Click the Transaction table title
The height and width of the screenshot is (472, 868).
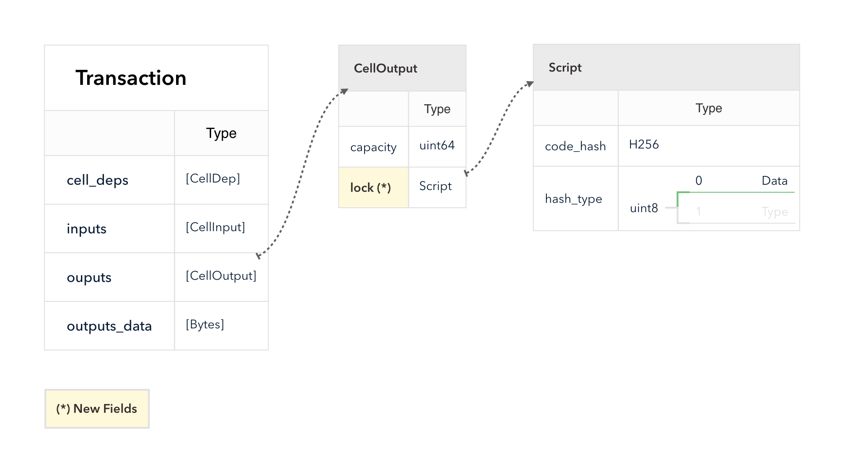tap(131, 78)
